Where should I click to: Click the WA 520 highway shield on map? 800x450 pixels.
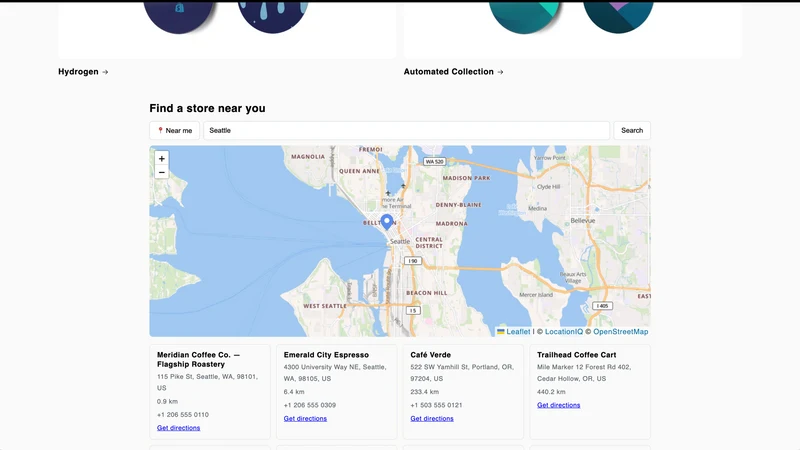434,162
